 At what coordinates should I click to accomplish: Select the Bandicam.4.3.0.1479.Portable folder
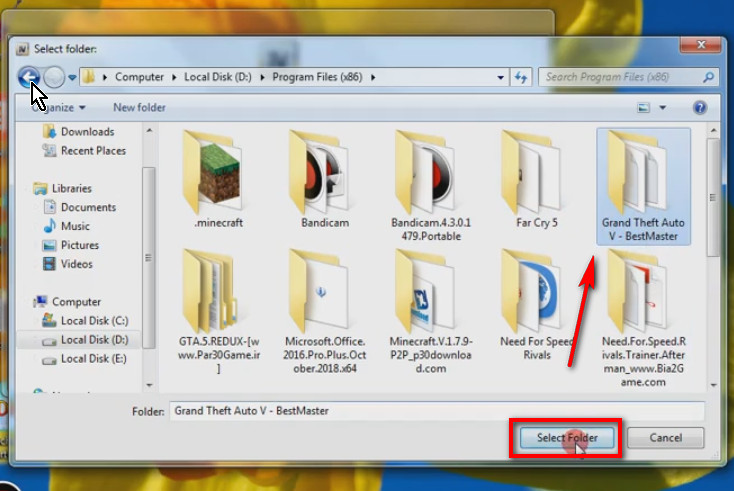[x=431, y=186]
